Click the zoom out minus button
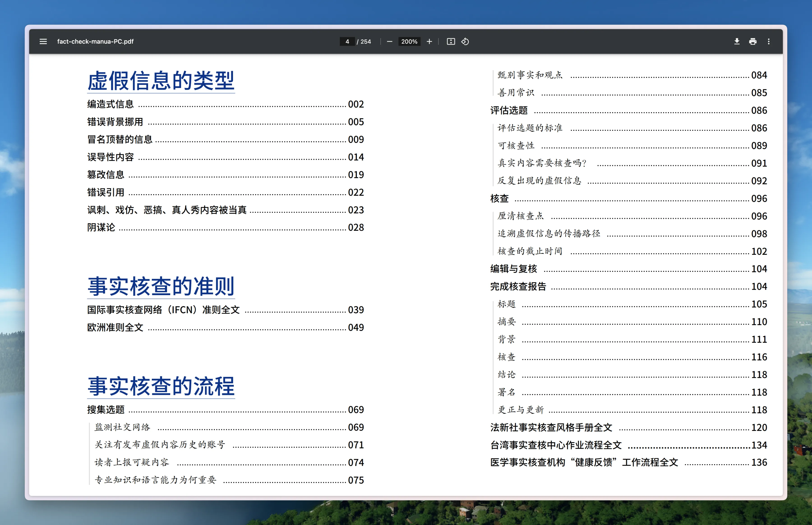The height and width of the screenshot is (525, 812). point(389,42)
